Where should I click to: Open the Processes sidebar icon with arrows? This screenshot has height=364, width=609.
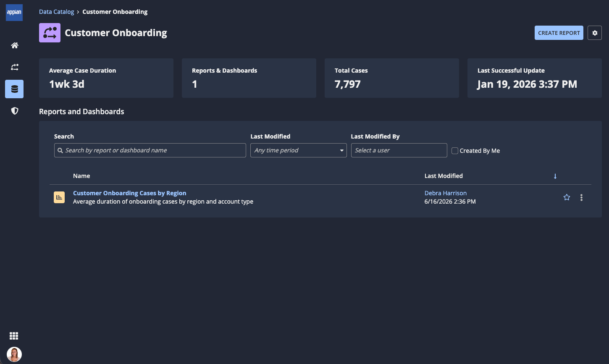[15, 67]
